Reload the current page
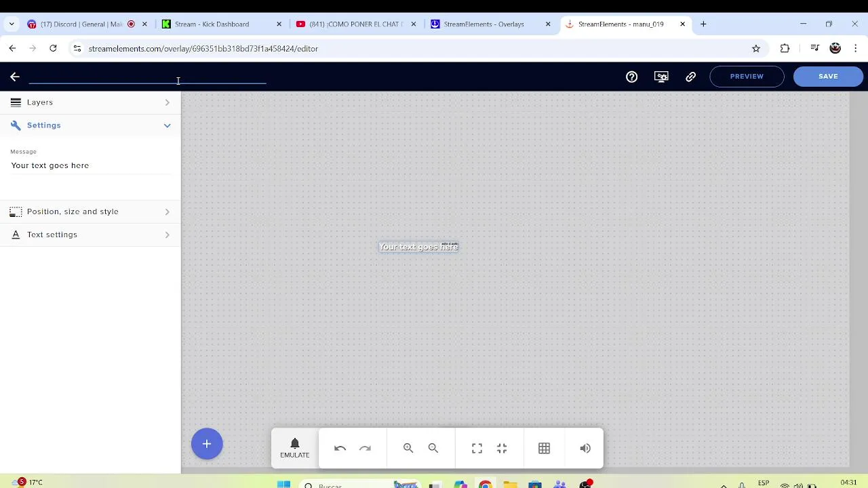This screenshot has height=488, width=868. [x=53, y=48]
